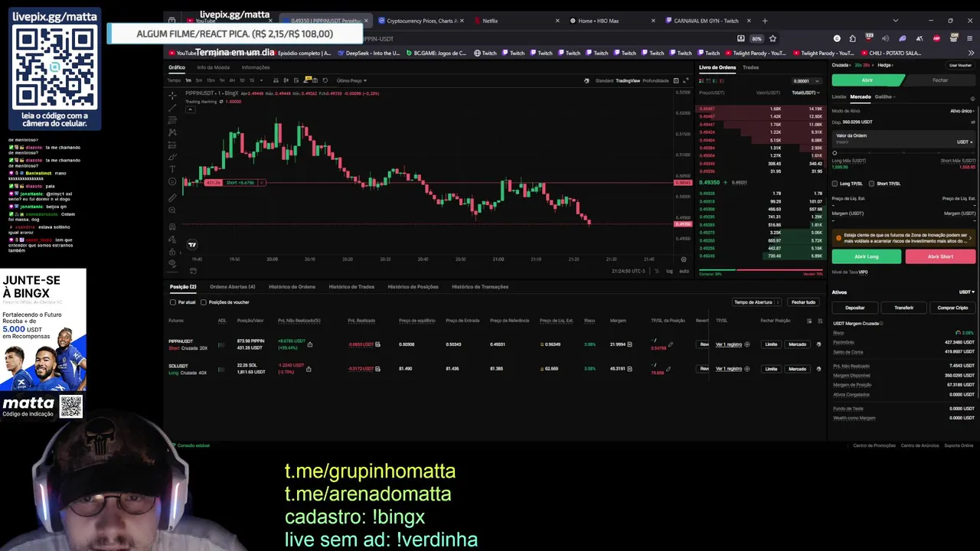Screen dimensions: 980x551
Task: Open the transfer swap icon beside Disp.
Action: click(x=973, y=122)
